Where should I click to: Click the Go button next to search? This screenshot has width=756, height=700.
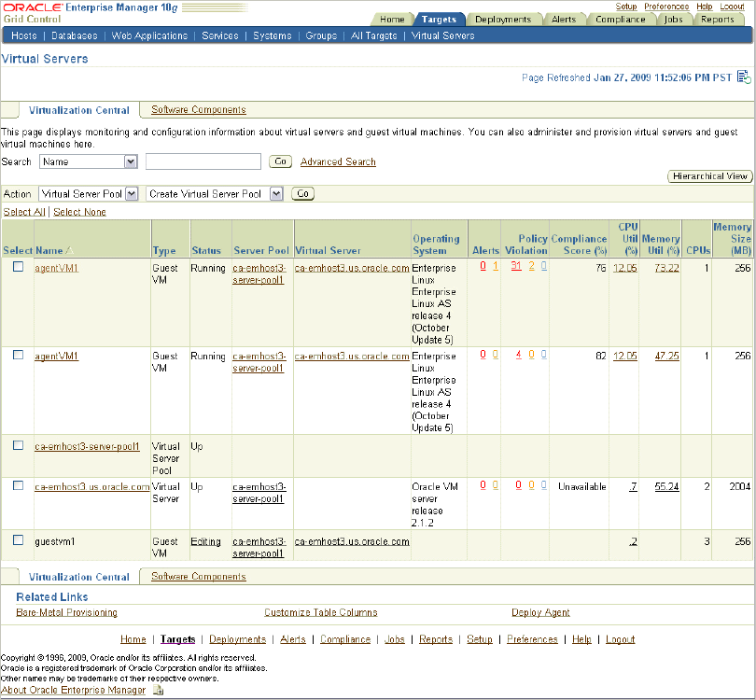(x=280, y=161)
